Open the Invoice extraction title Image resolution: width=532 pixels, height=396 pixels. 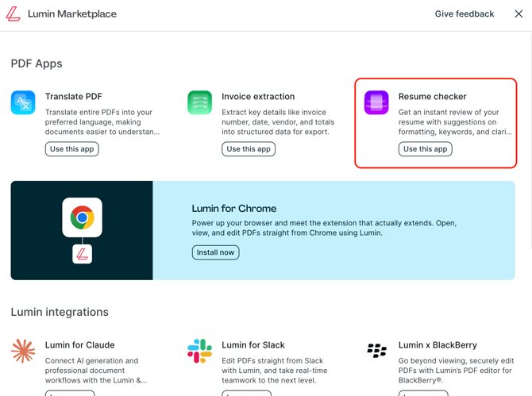[258, 97]
